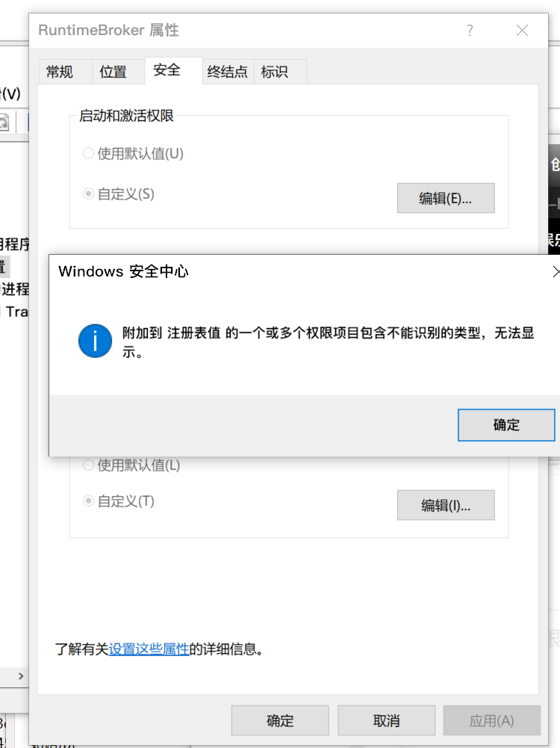
Task: Click the 编辑(E)... button
Action: pyautogui.click(x=446, y=198)
